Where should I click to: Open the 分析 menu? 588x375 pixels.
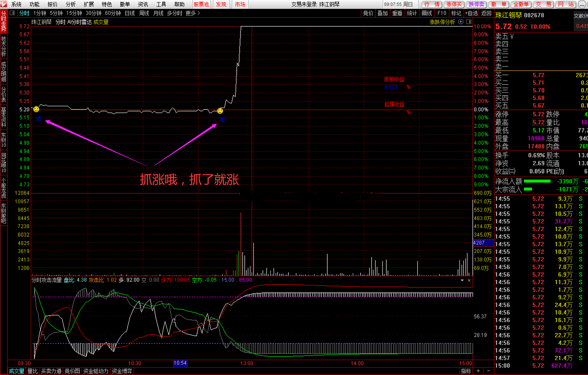point(71,4)
